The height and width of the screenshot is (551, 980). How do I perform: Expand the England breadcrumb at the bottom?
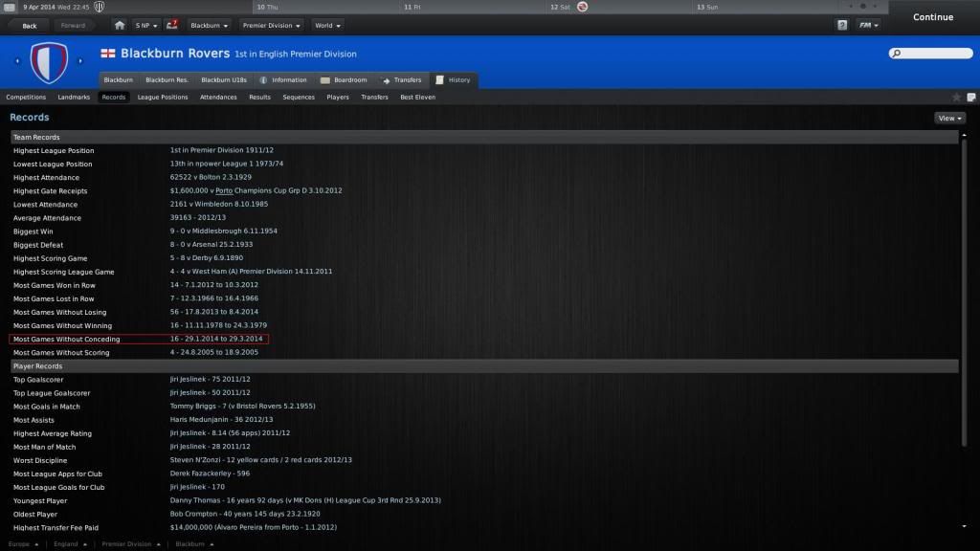pos(70,544)
